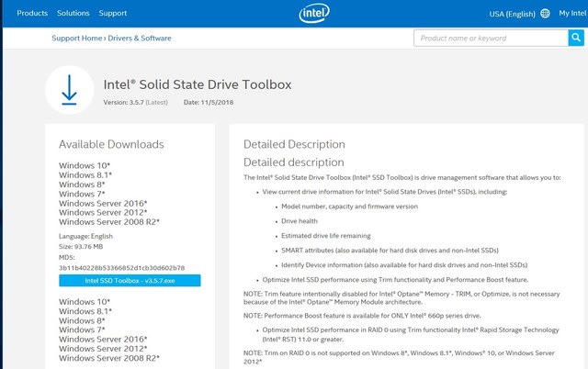Click the Version 3.5.7 (Latest) text
Viewport: 588px width, 369px height.
135,102
